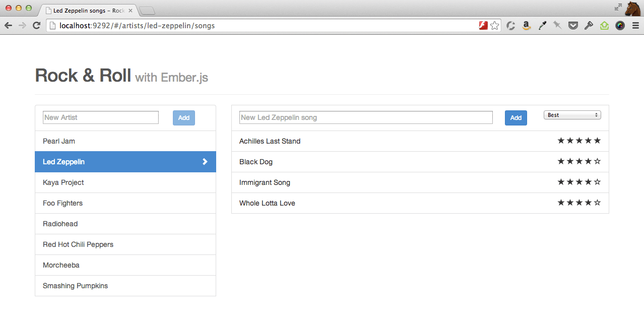Rate Black Dog five stars
Image resolution: width=644 pixels, height=322 pixels.
point(597,161)
